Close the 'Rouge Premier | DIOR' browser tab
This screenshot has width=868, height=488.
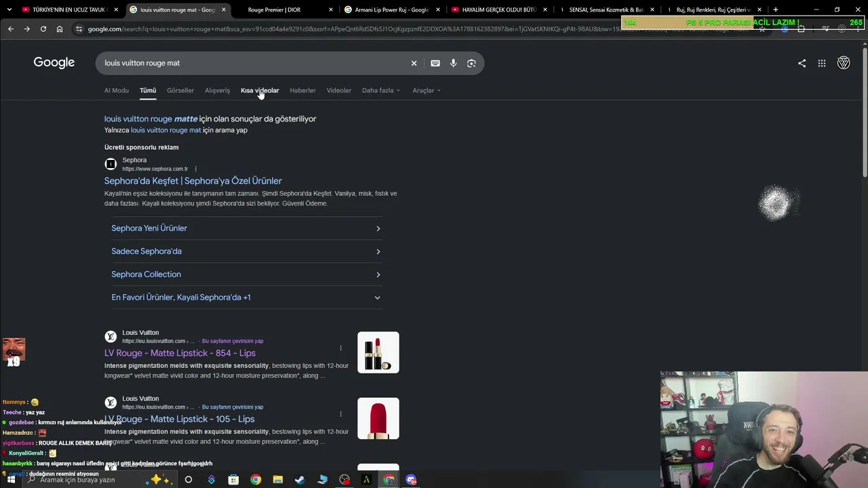point(331,9)
